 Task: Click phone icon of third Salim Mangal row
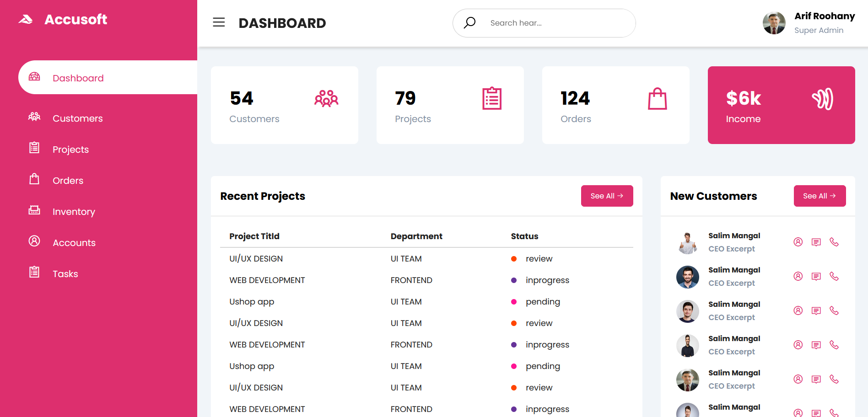pos(834,310)
